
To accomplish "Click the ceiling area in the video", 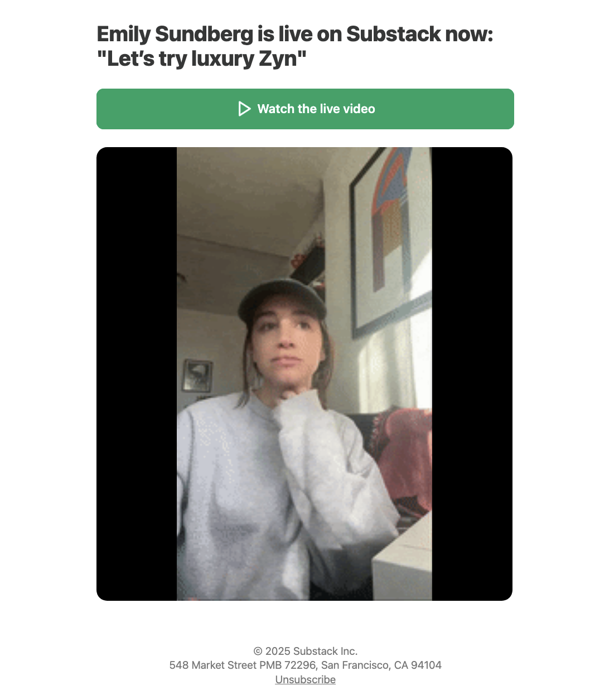I will (x=251, y=189).
